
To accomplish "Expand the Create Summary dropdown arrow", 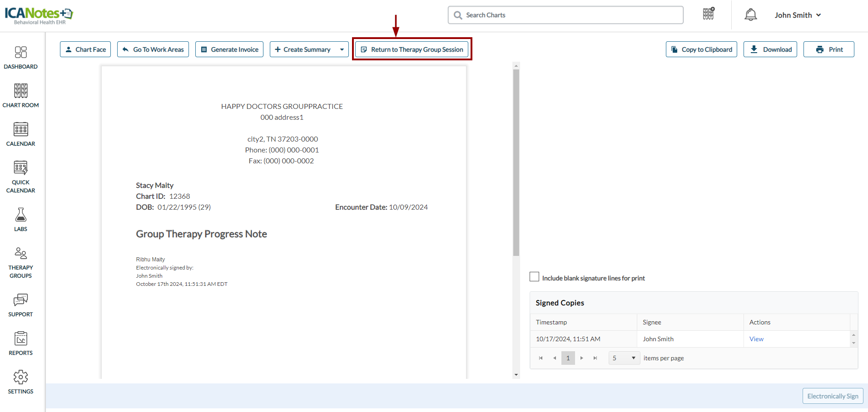I will coord(342,49).
